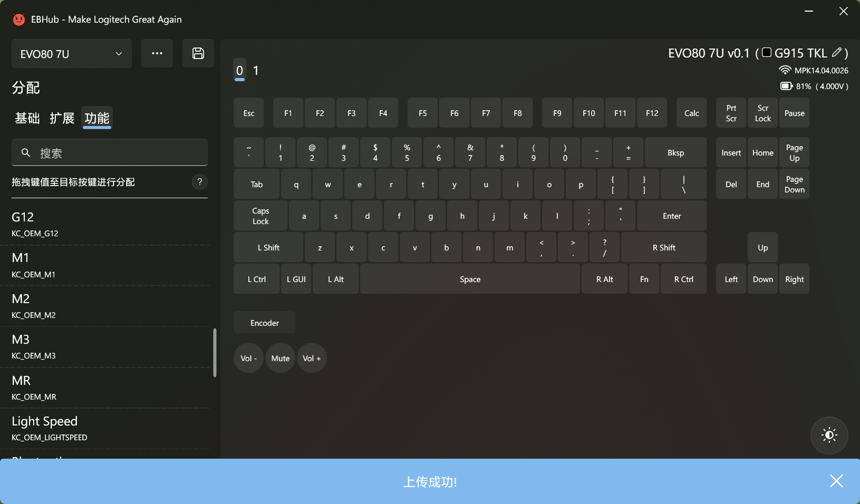This screenshot has height=504, width=860.
Task: Click the Mute encoder key
Action: (281, 358)
